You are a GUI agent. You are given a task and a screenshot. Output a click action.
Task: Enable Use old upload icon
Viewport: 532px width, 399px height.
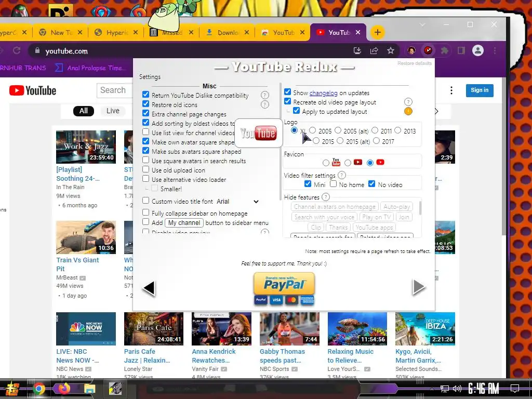(x=145, y=169)
